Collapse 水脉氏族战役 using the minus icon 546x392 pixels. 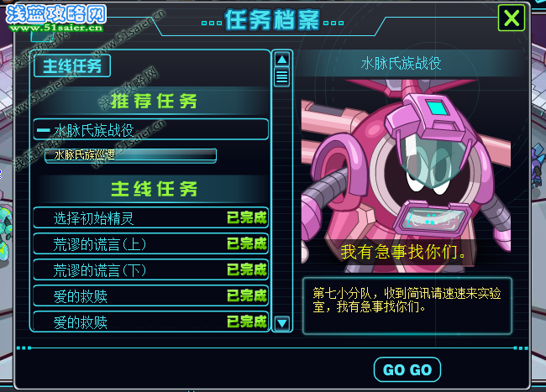tap(44, 130)
